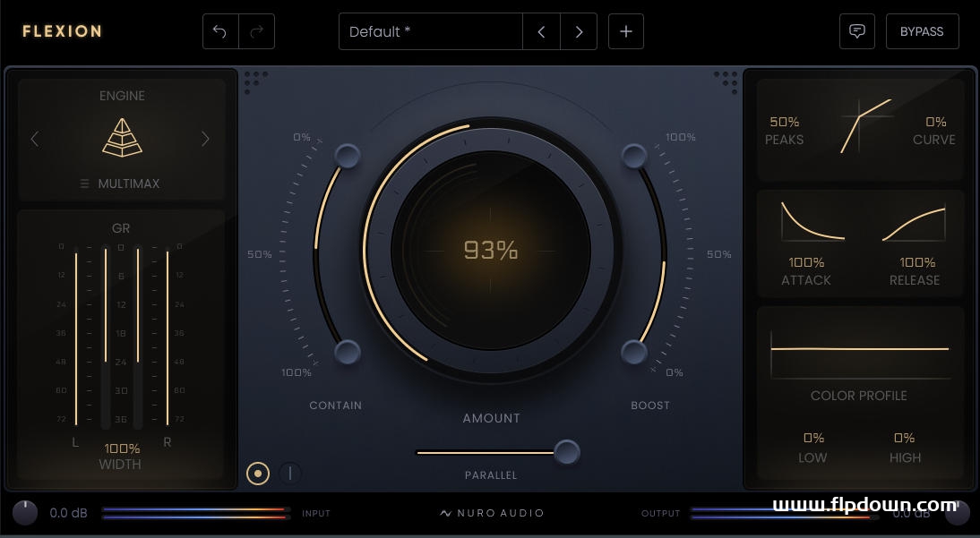Go to previous preset arrow
The height and width of the screenshot is (538, 980).
541,31
